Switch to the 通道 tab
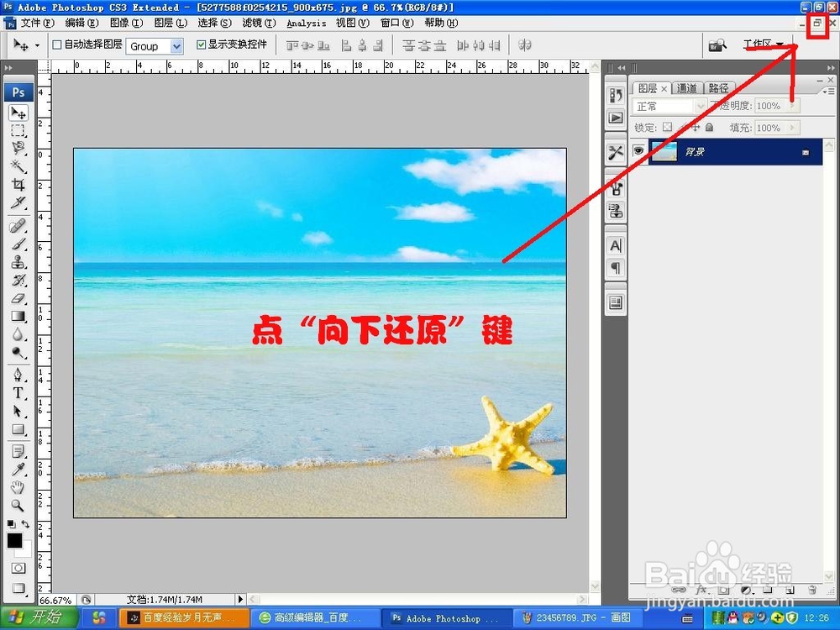Screen dimensions: 840x630 [687, 87]
